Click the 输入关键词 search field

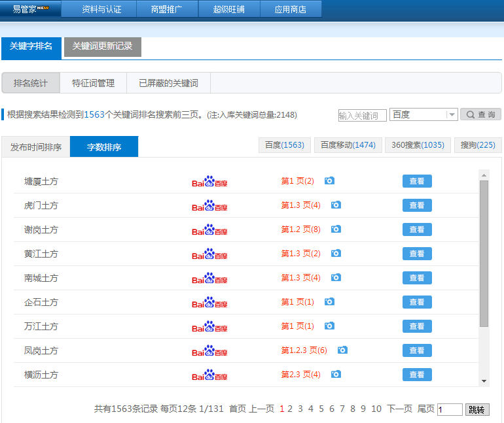[362, 115]
